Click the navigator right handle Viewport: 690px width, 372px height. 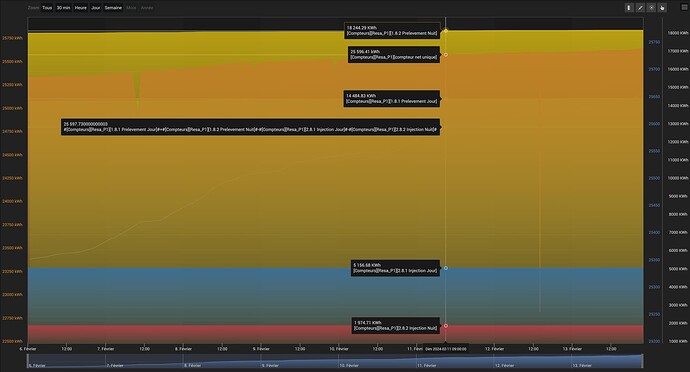(x=643, y=361)
